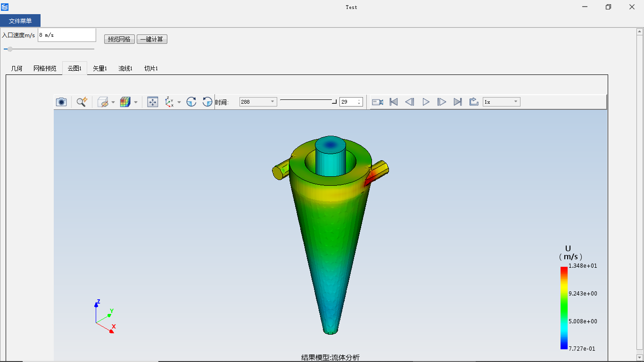
Task: Click the vertical scrollbar up arrow
Action: [640, 32]
